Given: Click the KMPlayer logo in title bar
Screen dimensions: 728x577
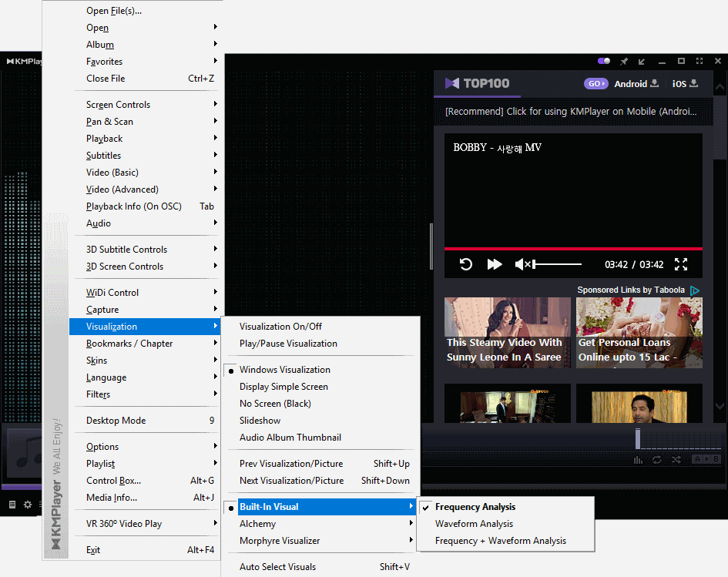Looking at the screenshot, I should 24,62.
